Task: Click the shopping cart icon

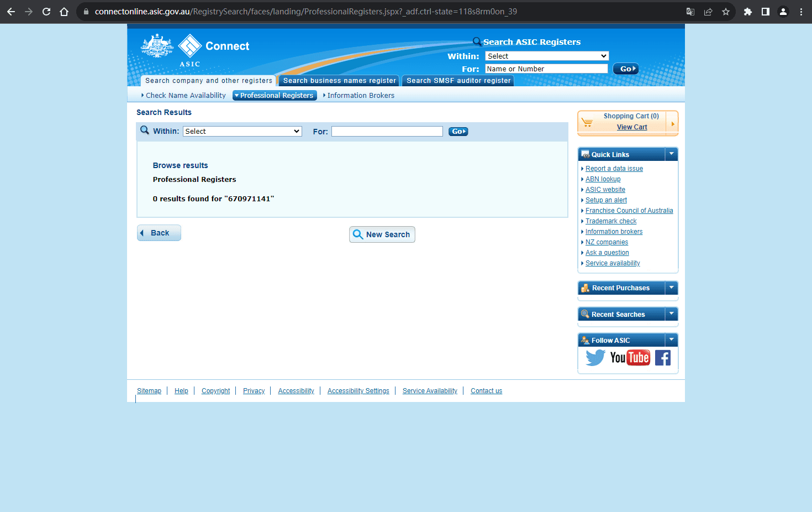Action: (x=587, y=122)
